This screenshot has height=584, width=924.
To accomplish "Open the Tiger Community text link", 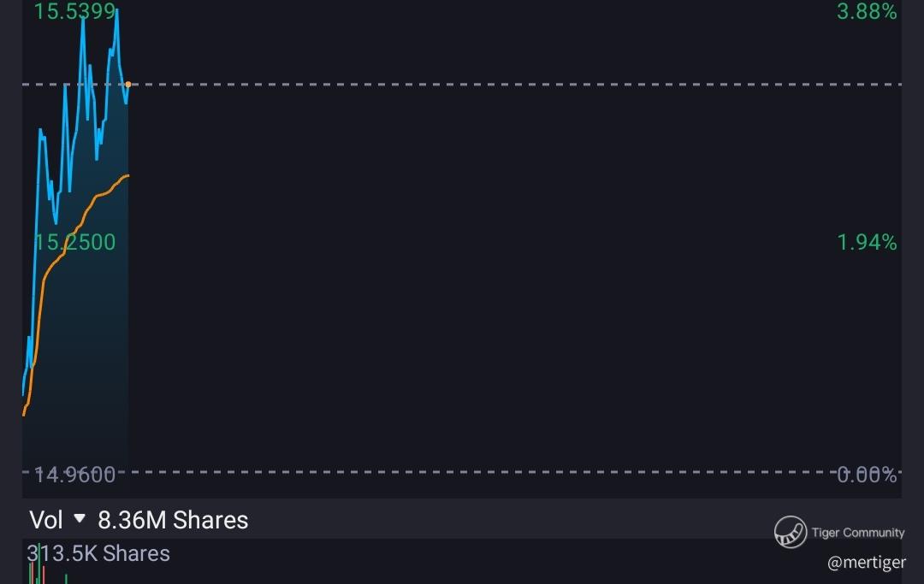I will click(x=857, y=532).
